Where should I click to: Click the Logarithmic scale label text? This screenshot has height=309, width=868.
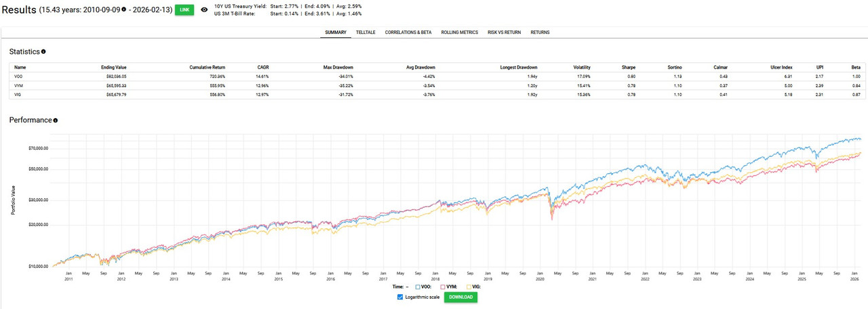(x=422, y=297)
